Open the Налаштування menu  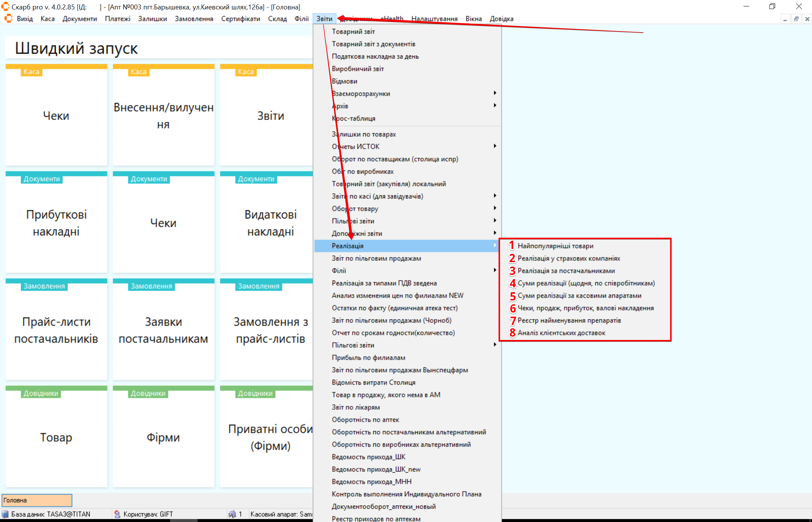(434, 18)
